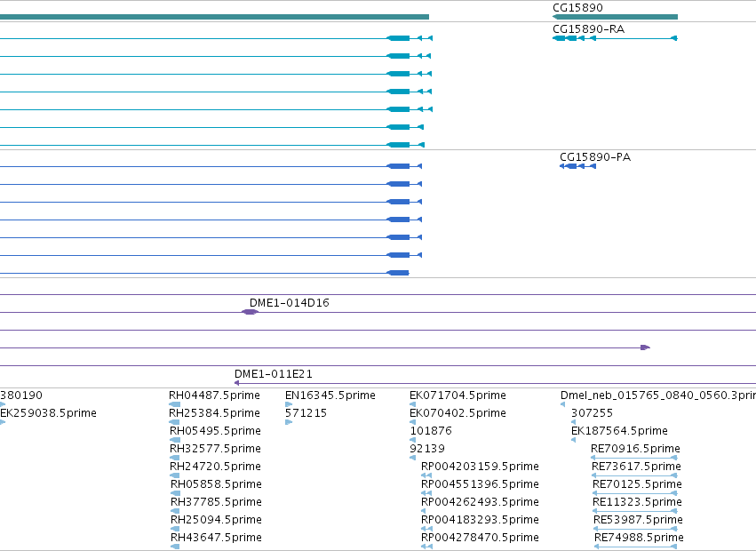Open the EN16345.5prime EST
The image size is (756, 551).
330,395
